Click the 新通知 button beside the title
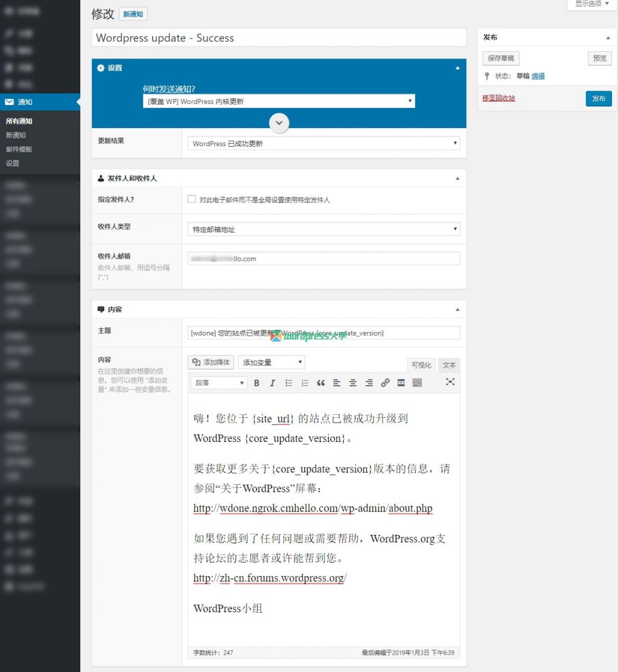This screenshot has width=618, height=672. [x=133, y=14]
